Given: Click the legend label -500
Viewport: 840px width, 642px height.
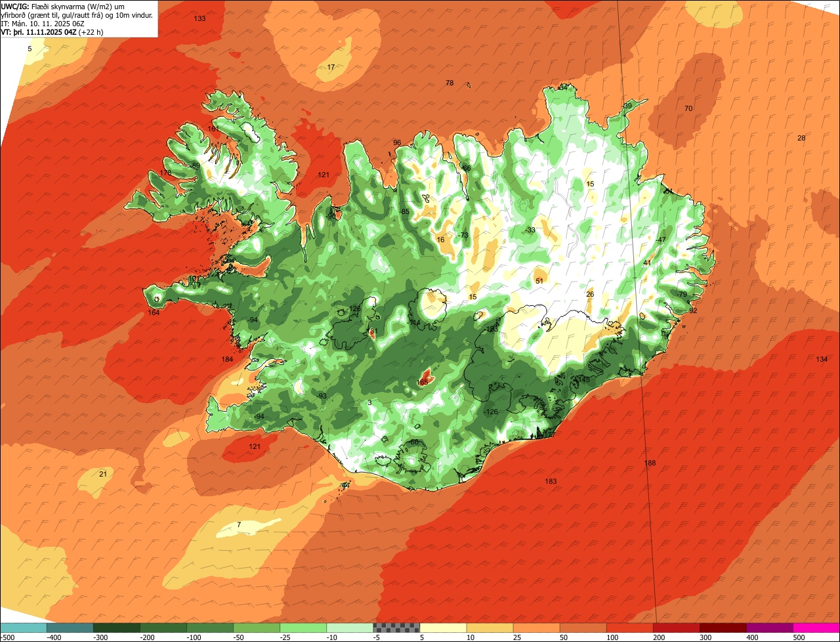Looking at the screenshot, I should 7,637.
